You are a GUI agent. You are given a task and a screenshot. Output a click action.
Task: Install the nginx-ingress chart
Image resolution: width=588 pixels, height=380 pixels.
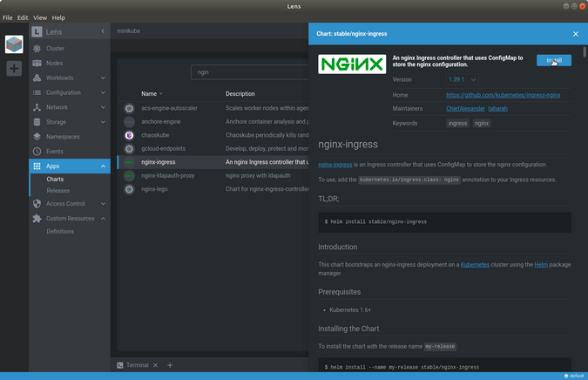[554, 60]
